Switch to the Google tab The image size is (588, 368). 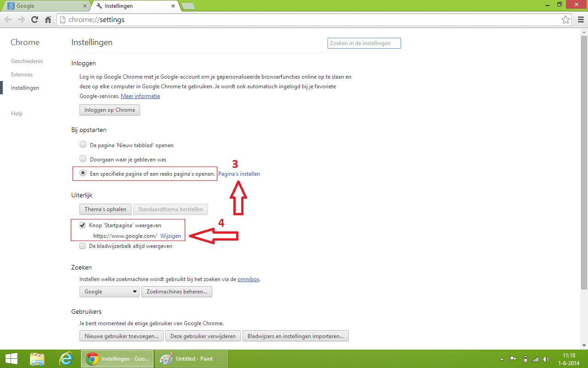tap(46, 6)
